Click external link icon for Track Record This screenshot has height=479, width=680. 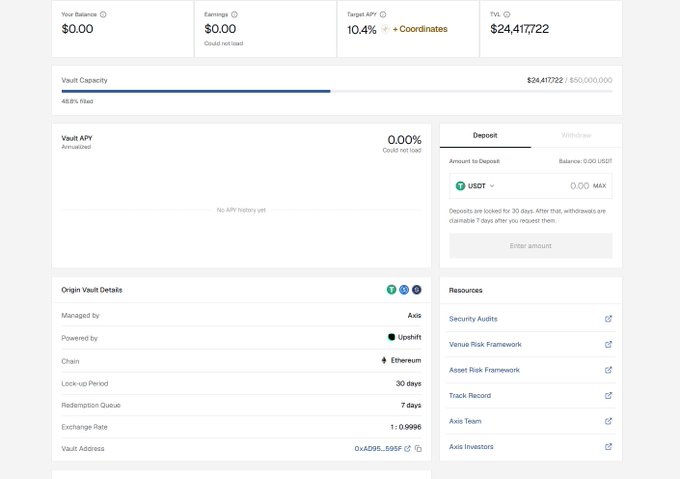pyautogui.click(x=608, y=395)
